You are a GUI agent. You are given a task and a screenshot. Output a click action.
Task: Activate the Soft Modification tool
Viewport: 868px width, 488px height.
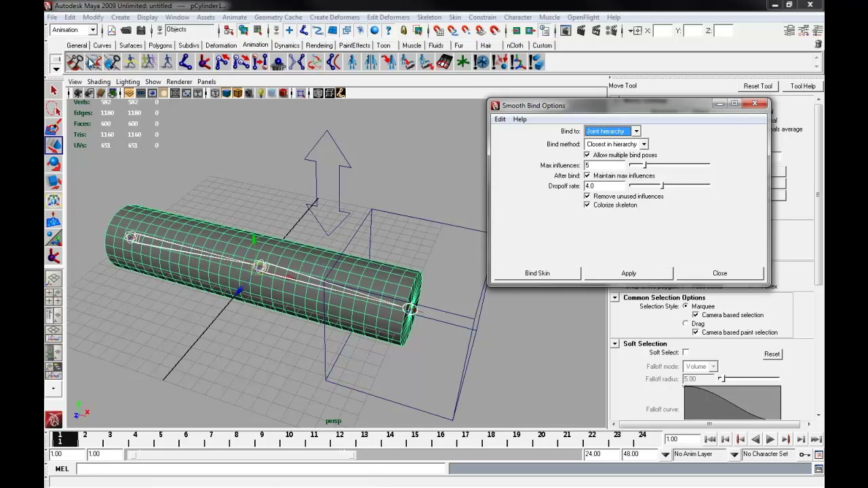54,219
